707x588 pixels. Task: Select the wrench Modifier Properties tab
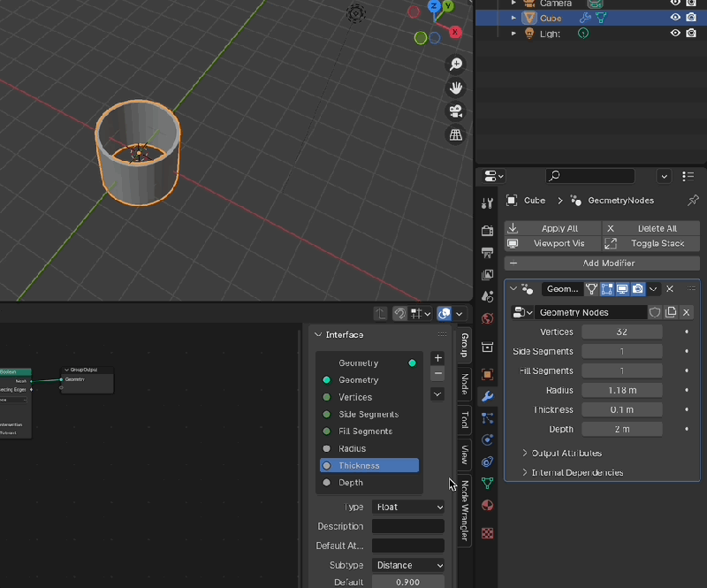point(487,395)
